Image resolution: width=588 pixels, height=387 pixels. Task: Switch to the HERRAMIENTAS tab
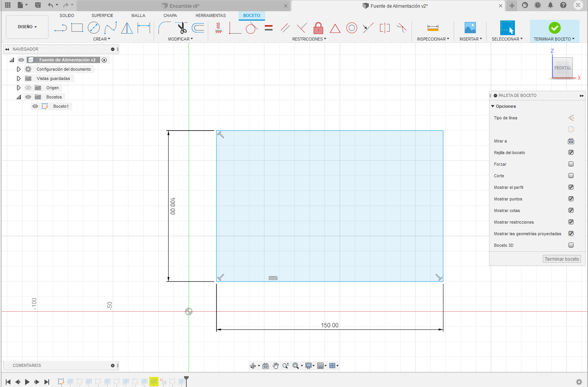[211, 15]
